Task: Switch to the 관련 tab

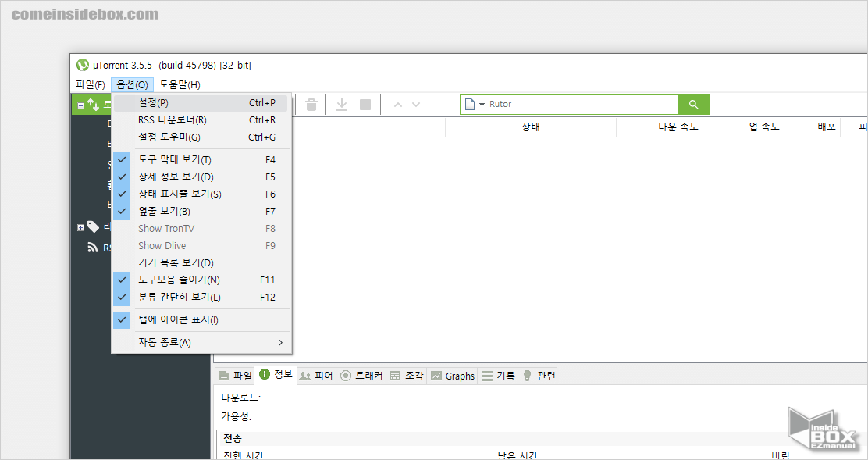Action: coord(538,376)
